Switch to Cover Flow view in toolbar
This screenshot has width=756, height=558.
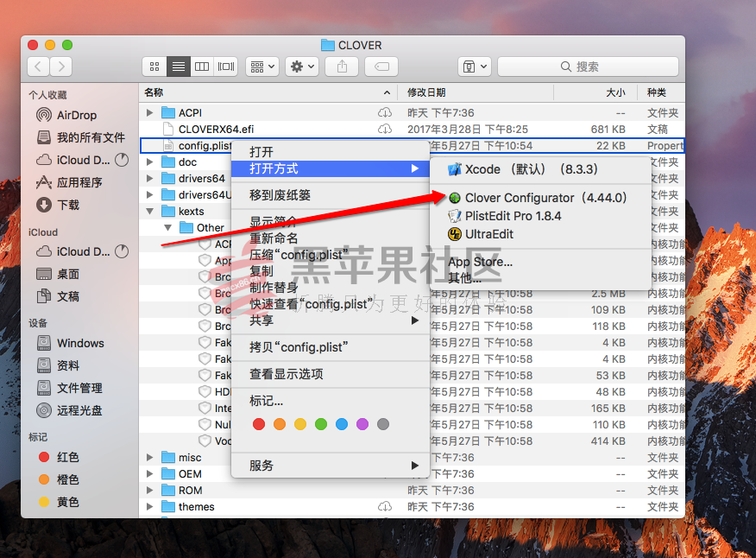coord(225,67)
